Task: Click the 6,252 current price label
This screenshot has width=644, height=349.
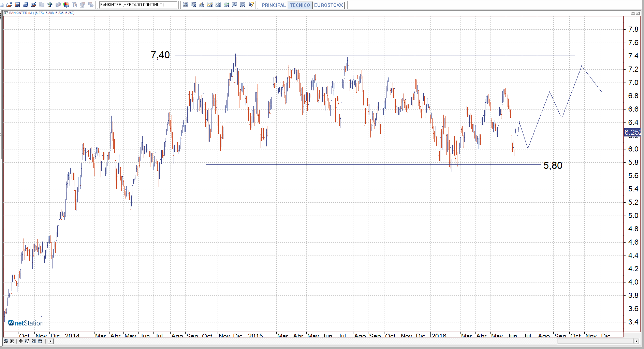Action: [x=632, y=132]
